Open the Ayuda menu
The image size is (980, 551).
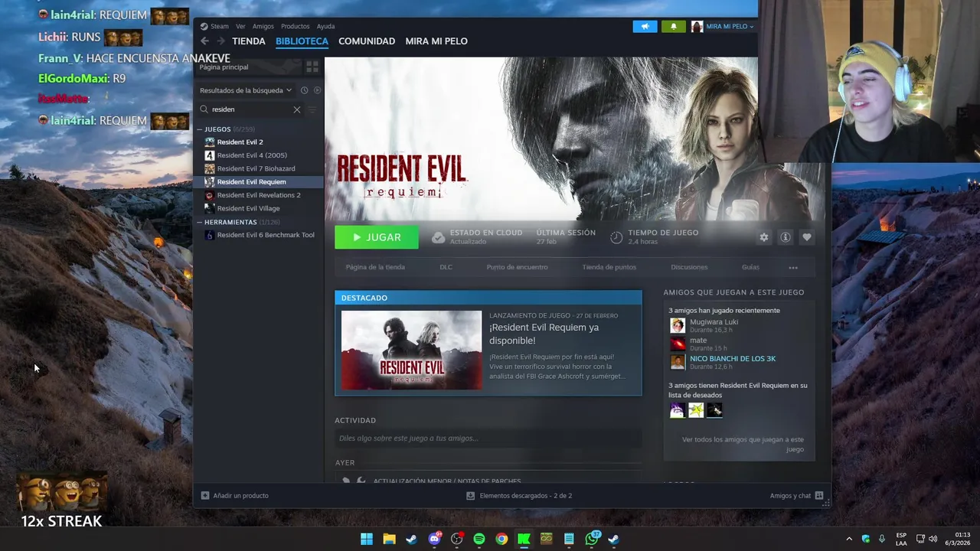coord(325,26)
